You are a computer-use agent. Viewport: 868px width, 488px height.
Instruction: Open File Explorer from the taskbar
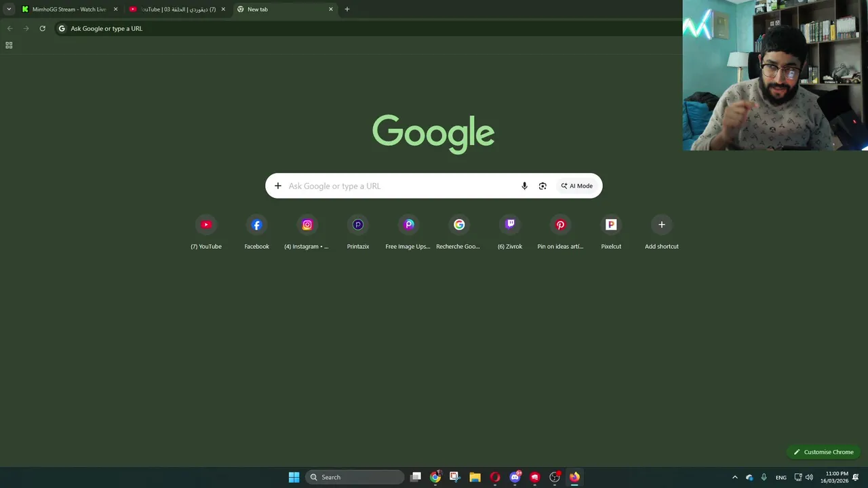pyautogui.click(x=475, y=477)
